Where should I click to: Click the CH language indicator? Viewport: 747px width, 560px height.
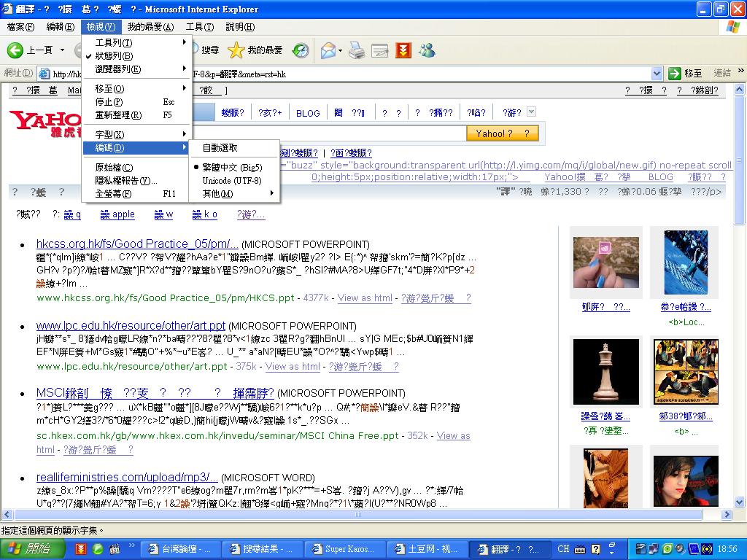click(x=563, y=548)
